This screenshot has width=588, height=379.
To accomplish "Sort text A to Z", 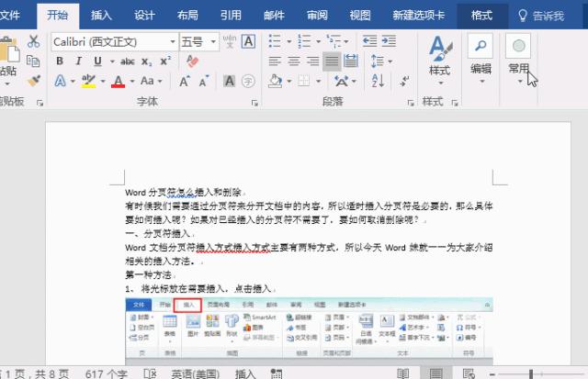I will pos(378,81).
